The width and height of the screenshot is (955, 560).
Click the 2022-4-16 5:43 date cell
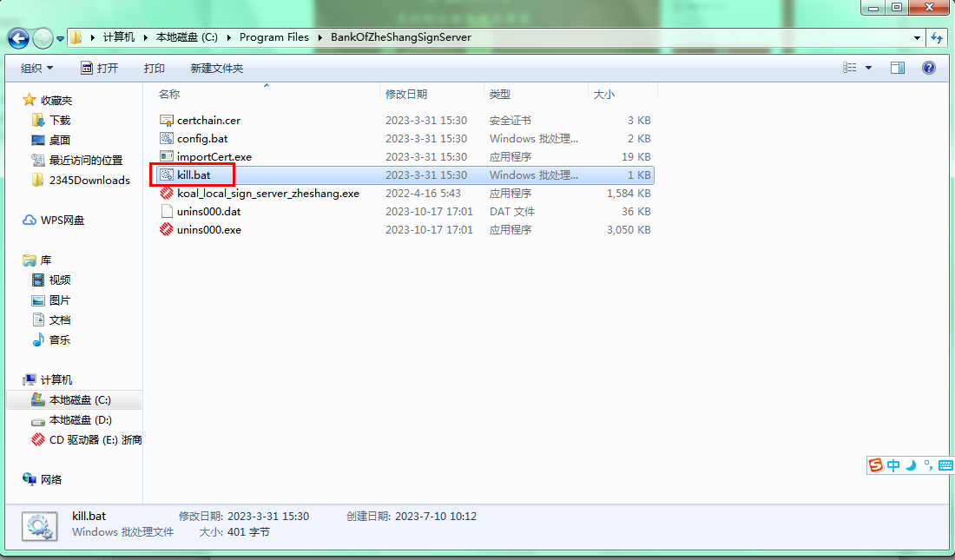tap(423, 193)
